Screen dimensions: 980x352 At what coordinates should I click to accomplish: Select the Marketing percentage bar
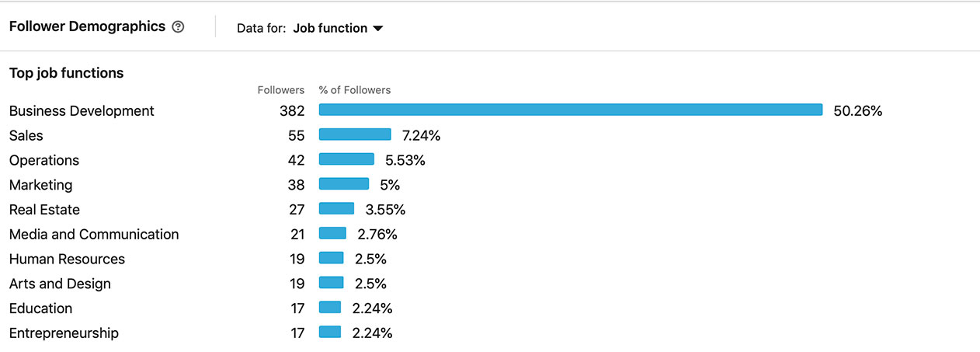(x=344, y=185)
